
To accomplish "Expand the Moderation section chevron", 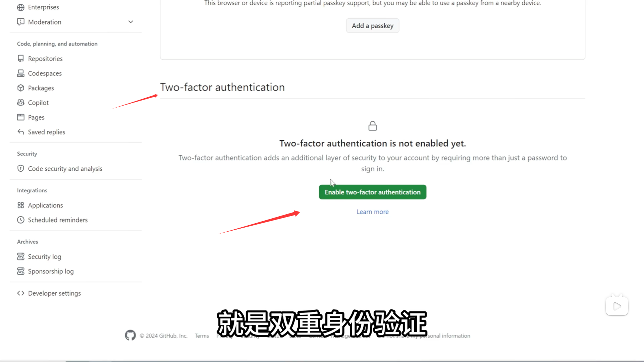I will 131,22.
